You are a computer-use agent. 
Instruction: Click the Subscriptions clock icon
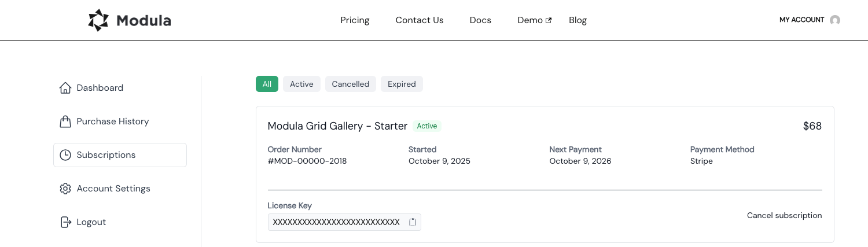[x=65, y=155]
